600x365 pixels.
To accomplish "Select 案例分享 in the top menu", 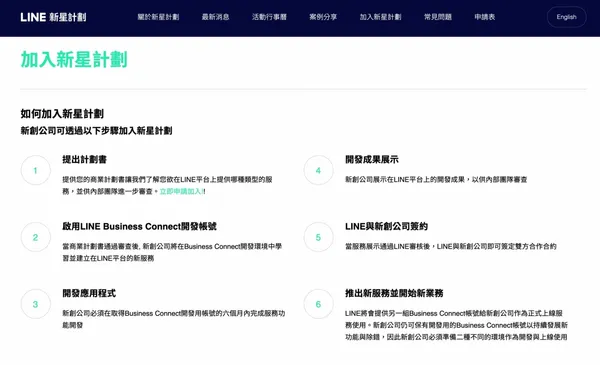I will point(323,17).
